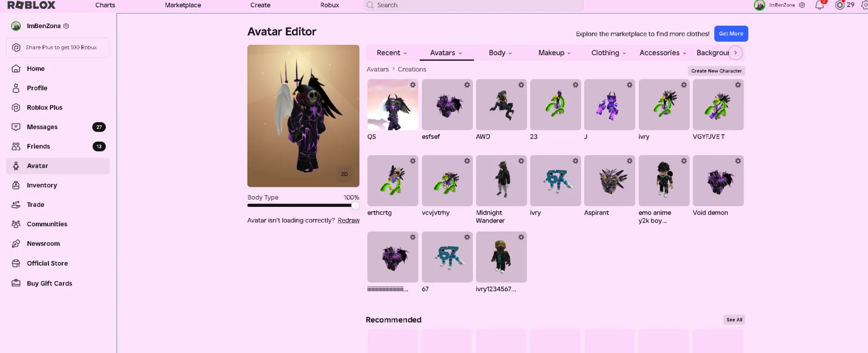Expand the Accessories dropdown
868x353 pixels.
pyautogui.click(x=663, y=53)
